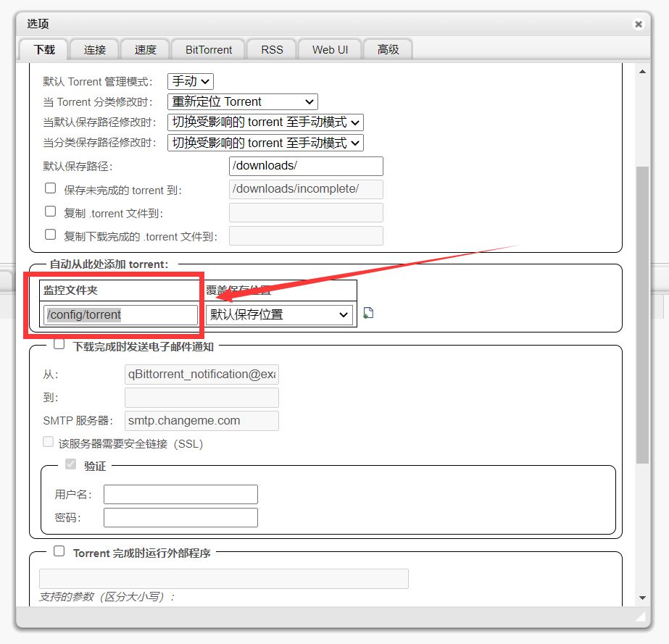Open 默认 Torrent 管理模式 dropdown

(191, 81)
